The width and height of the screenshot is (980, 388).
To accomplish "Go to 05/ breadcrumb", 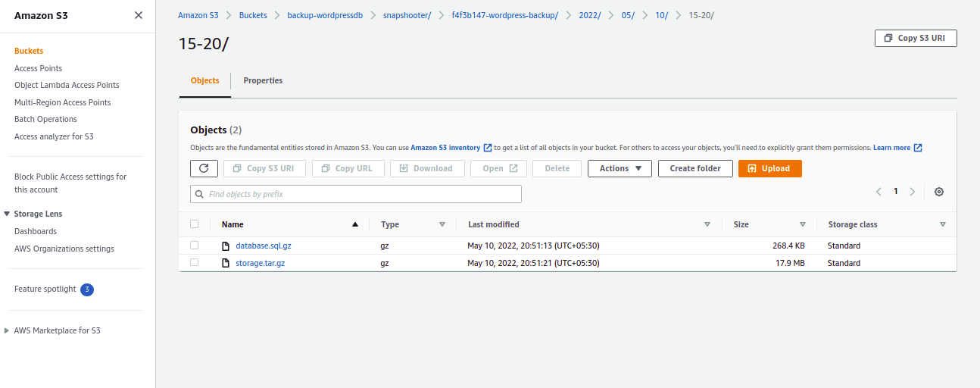I will [627, 15].
